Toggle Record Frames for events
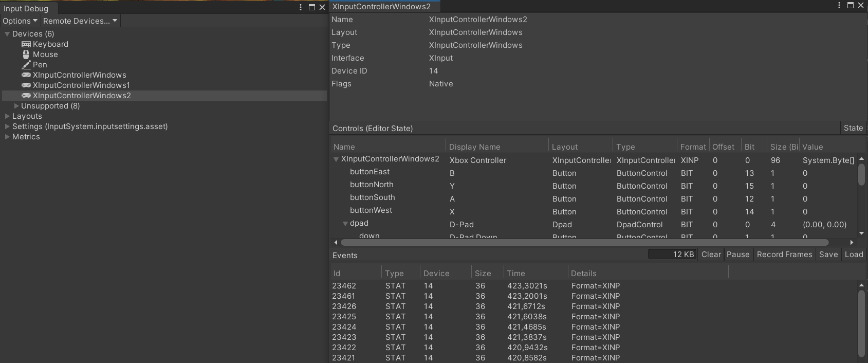The image size is (868, 363). coord(784,255)
